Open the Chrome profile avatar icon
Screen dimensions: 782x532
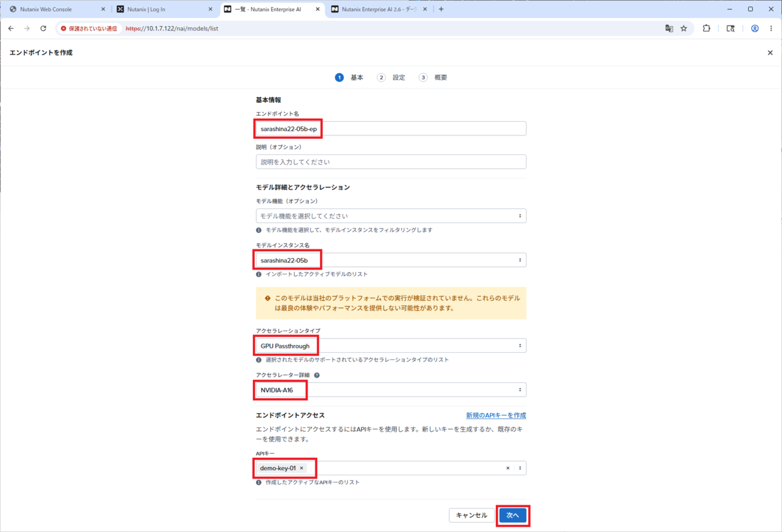click(755, 29)
